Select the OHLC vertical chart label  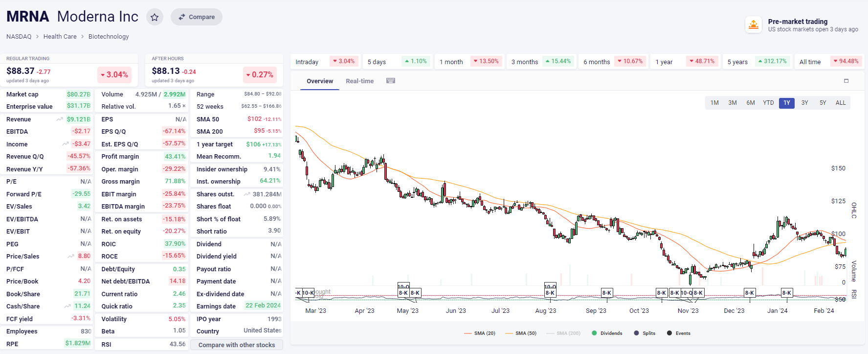click(x=854, y=211)
